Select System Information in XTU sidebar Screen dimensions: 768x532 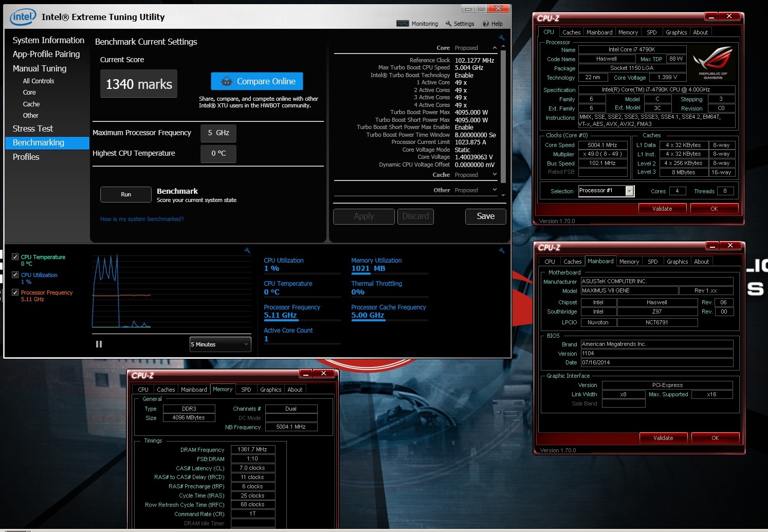click(x=48, y=40)
